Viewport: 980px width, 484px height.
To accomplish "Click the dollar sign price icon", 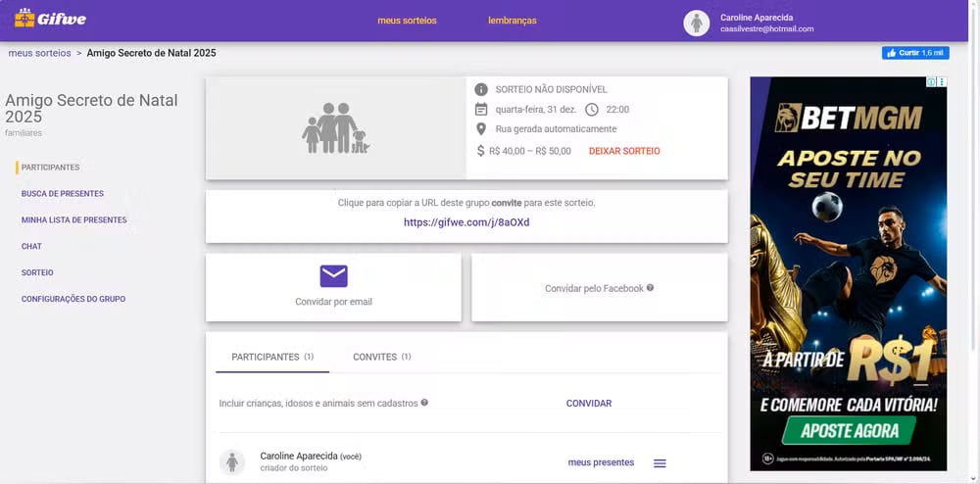I will (x=480, y=151).
